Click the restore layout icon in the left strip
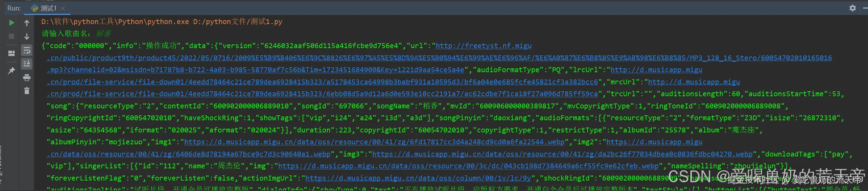 pyautogui.click(x=11, y=53)
